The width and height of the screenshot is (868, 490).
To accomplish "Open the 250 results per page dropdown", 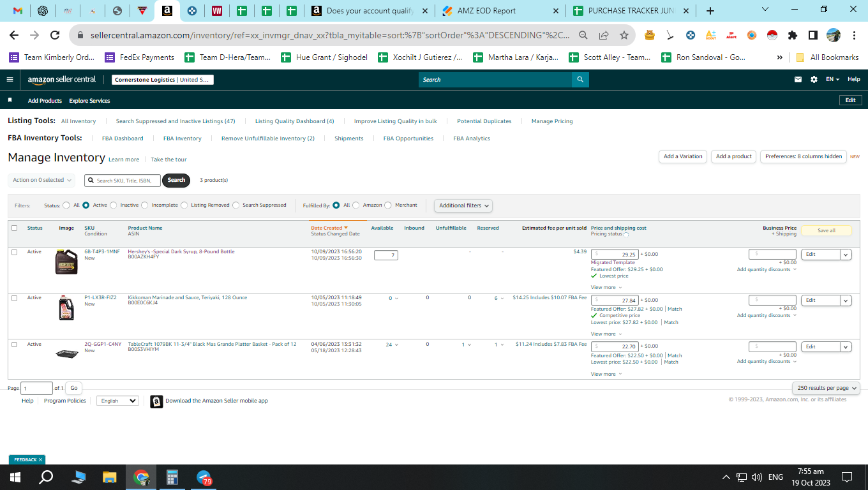I will tap(826, 388).
